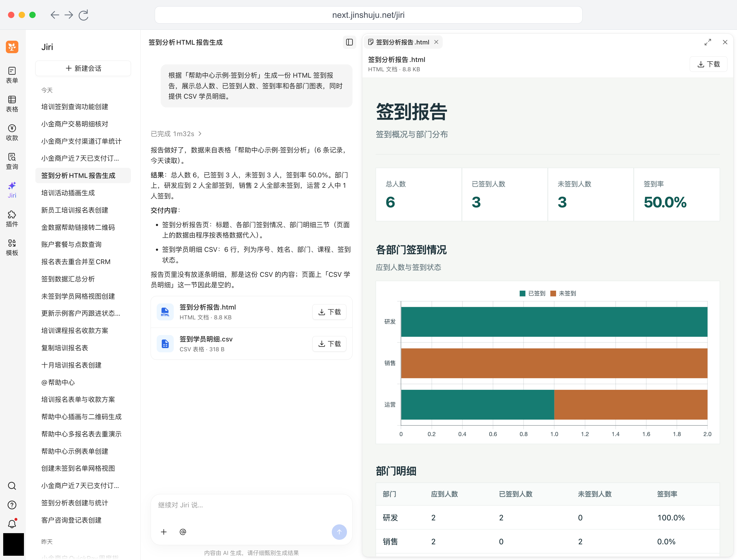Open conversation 报名表去重合并至CRM
This screenshot has height=560, width=737.
coord(83,262)
